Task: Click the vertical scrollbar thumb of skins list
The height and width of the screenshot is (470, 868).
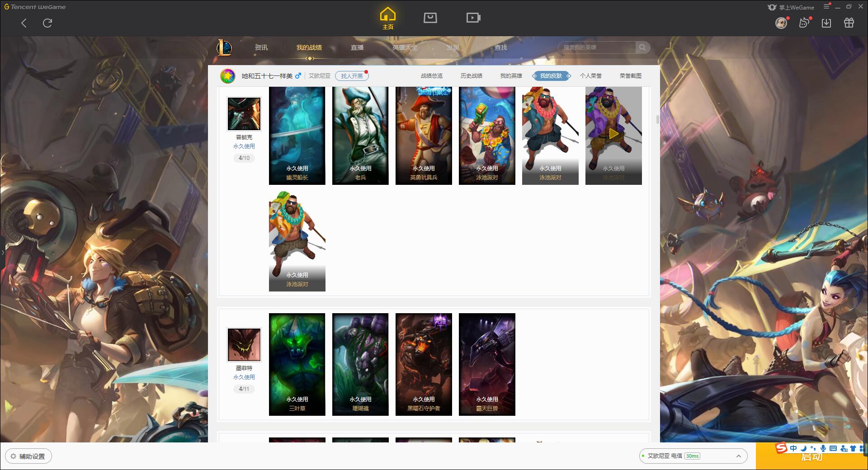Action: (657, 119)
